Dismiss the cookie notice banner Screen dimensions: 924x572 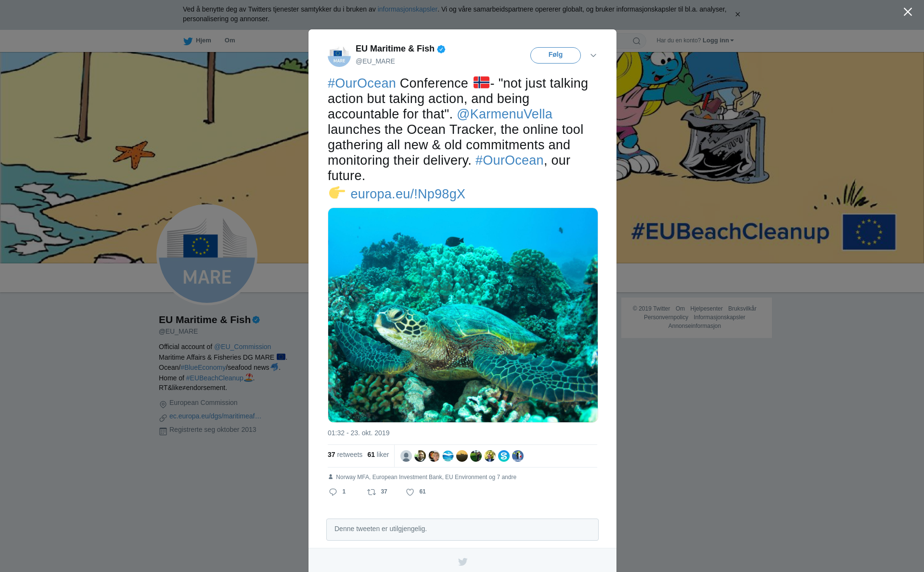pyautogui.click(x=737, y=14)
